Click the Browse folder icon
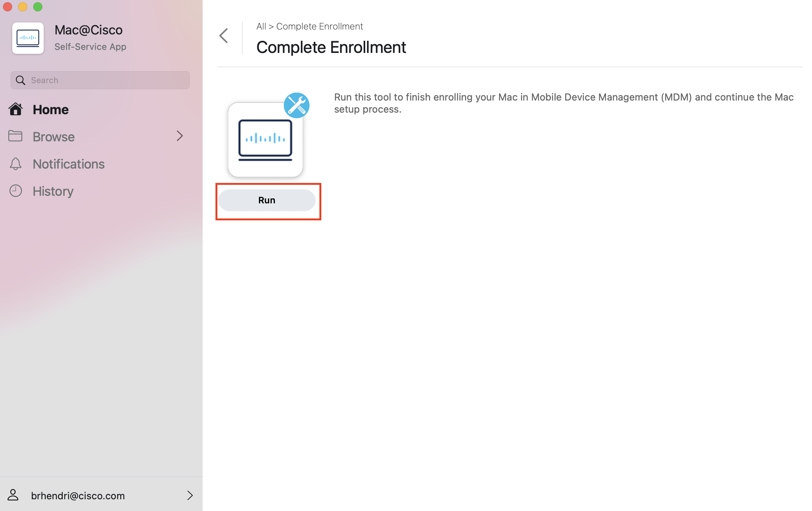 tap(15, 136)
